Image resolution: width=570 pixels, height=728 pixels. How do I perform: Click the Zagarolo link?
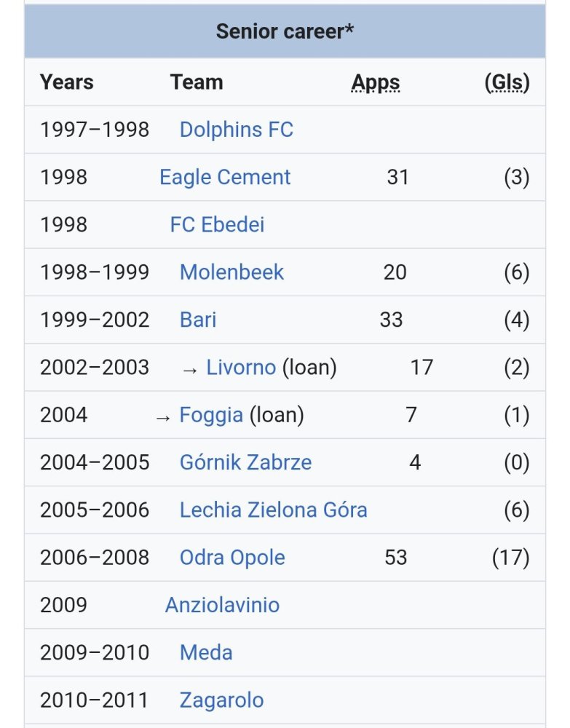click(221, 700)
